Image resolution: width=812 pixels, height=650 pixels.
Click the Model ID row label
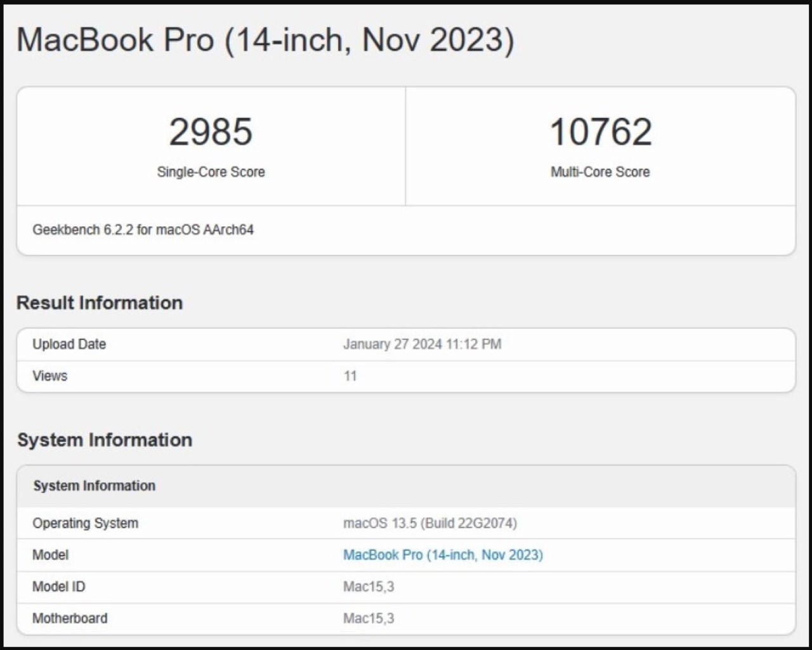58,587
